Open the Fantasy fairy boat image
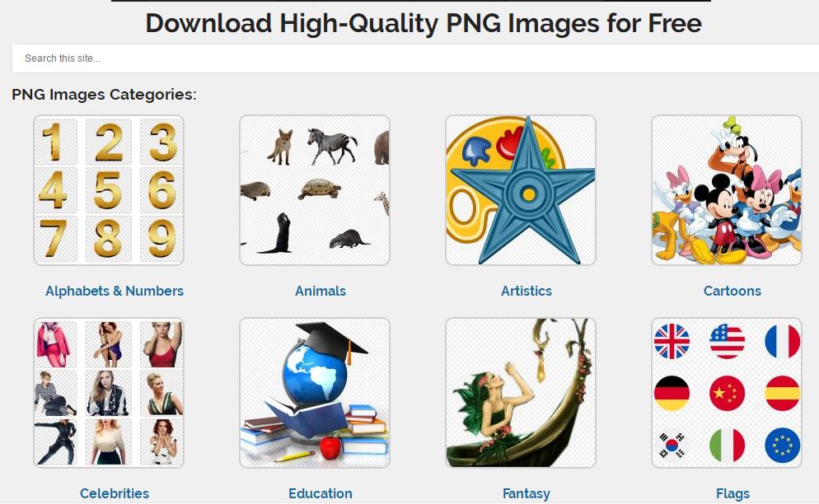819x504 pixels. 520,393
